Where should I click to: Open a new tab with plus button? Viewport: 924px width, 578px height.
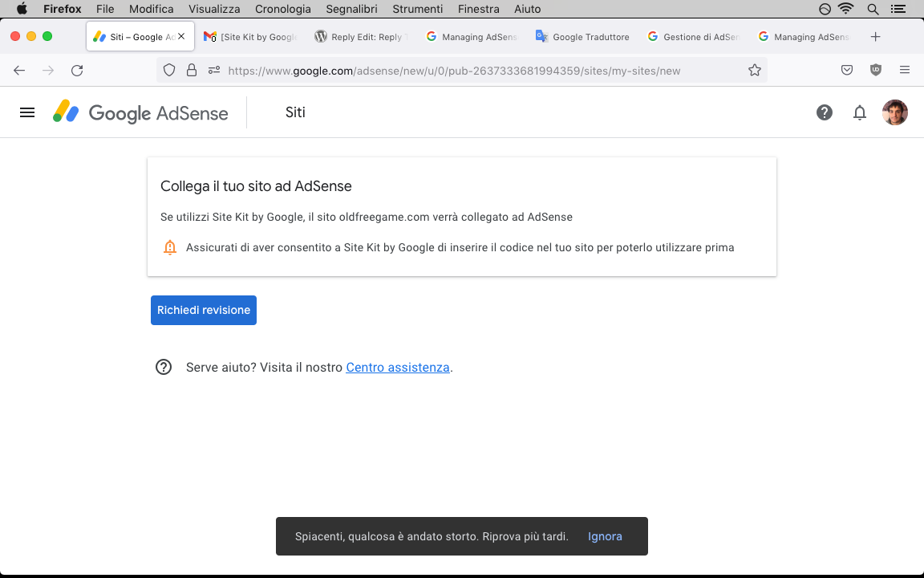tap(876, 37)
